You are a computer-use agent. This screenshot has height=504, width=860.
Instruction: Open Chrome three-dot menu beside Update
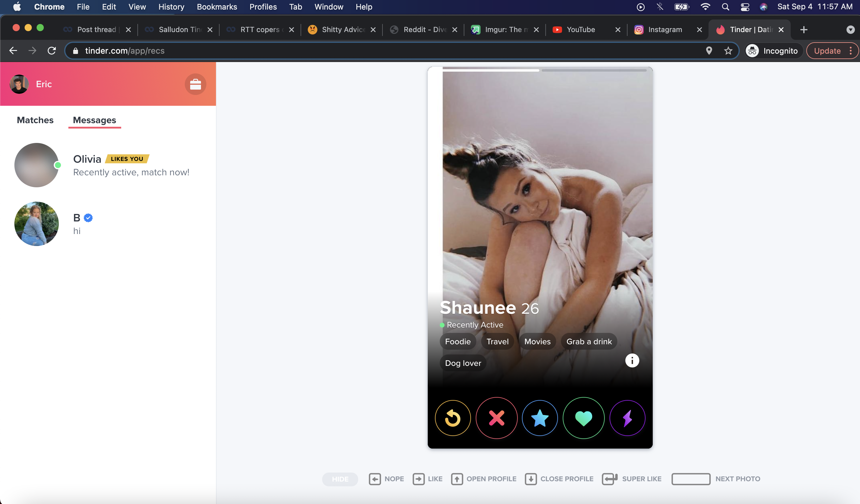point(850,51)
